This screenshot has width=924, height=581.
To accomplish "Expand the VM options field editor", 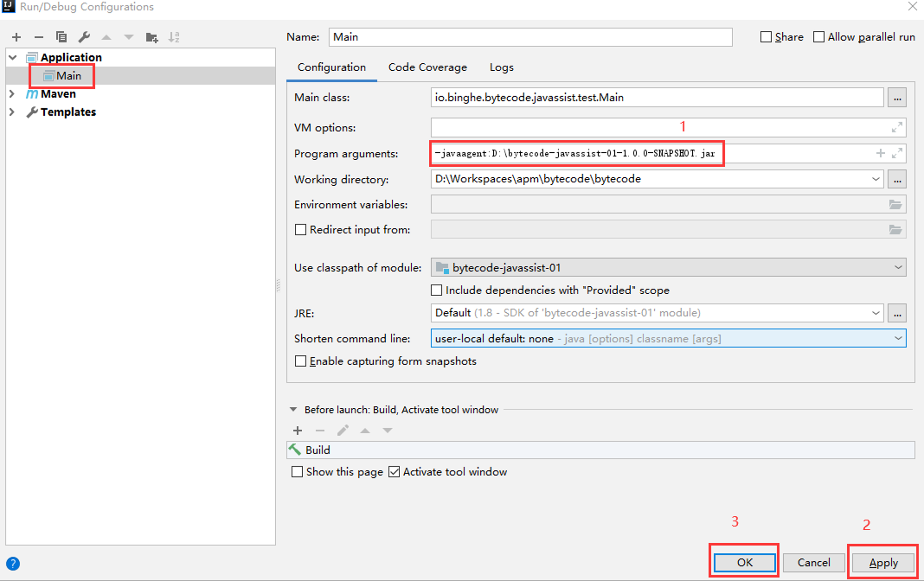I will coord(897,127).
